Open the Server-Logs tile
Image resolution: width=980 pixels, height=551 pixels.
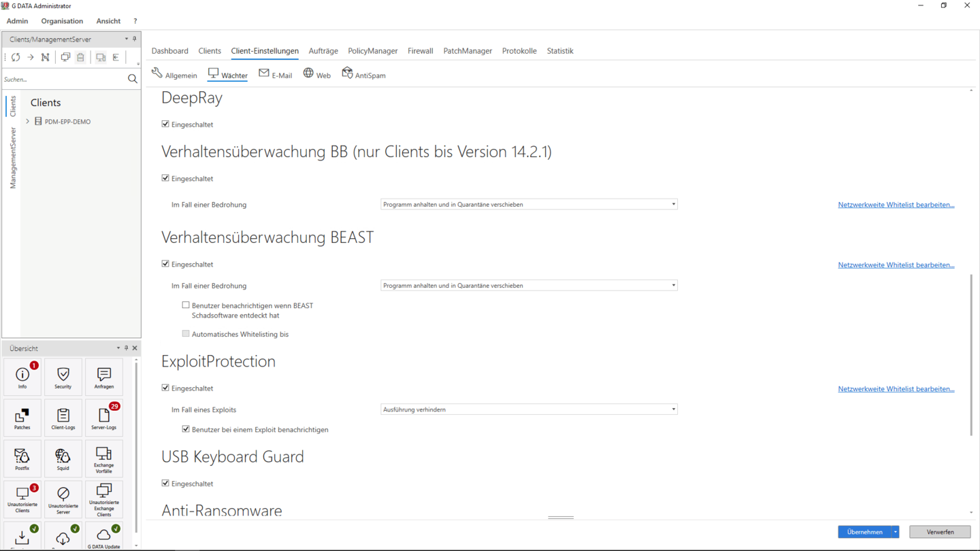point(104,418)
